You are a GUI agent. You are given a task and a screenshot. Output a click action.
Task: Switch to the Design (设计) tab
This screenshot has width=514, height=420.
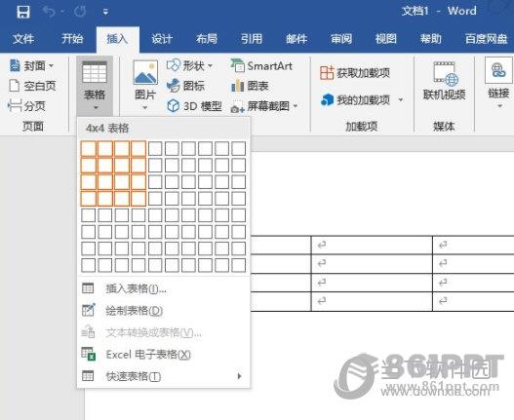tap(162, 39)
